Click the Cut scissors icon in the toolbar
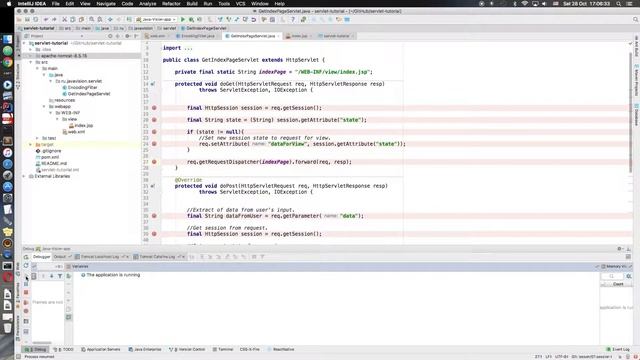Viewport: 640px width, 360px height. [64, 19]
